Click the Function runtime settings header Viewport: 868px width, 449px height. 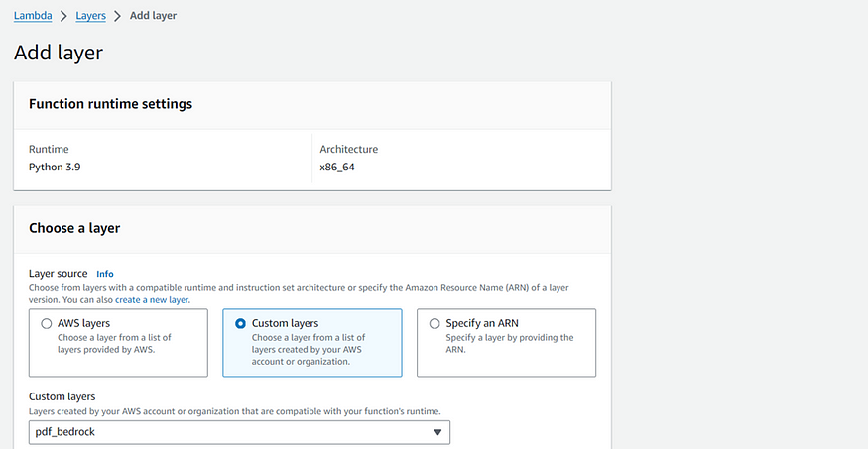pos(111,104)
